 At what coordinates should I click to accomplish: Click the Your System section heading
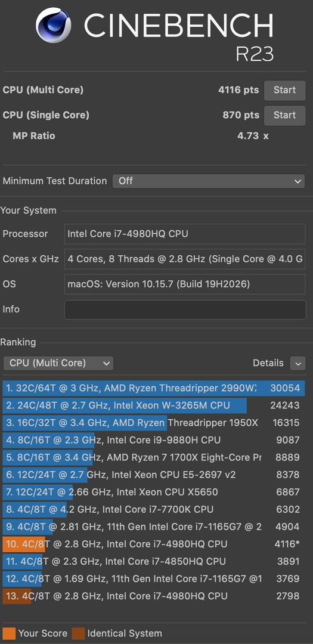point(29,210)
